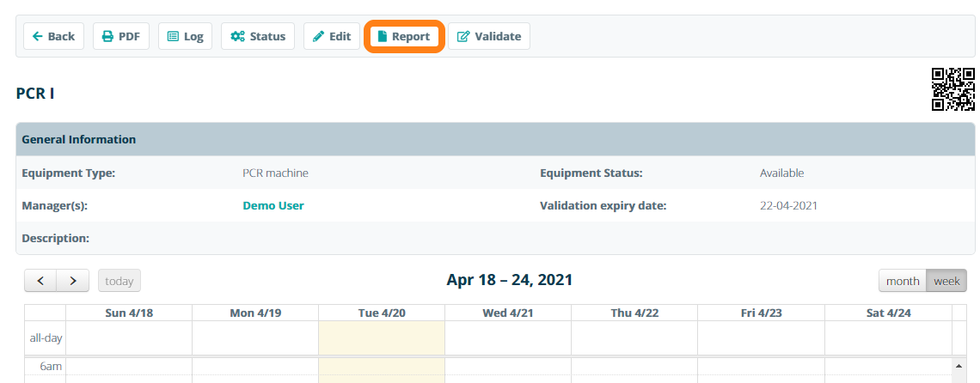Switch calendar to week view
This screenshot has width=980, height=383.
click(x=946, y=281)
